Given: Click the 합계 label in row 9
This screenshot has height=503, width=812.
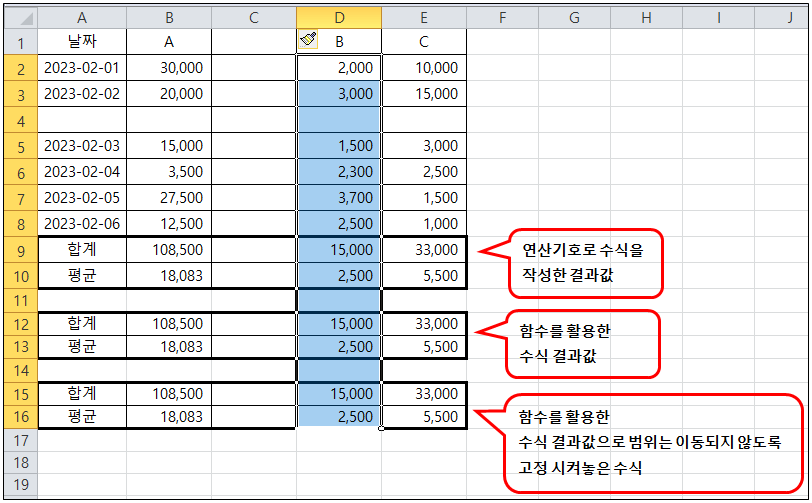Looking at the screenshot, I should tap(82, 250).
